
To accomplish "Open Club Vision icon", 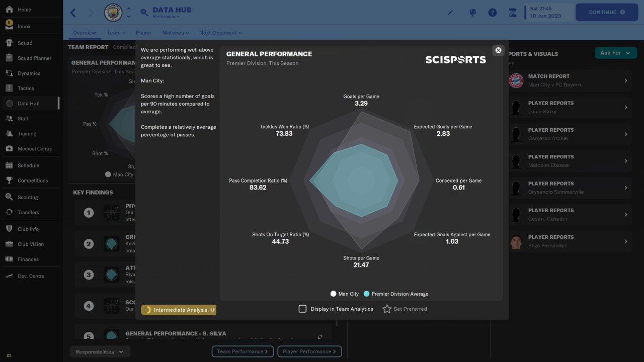I will 9,244.
